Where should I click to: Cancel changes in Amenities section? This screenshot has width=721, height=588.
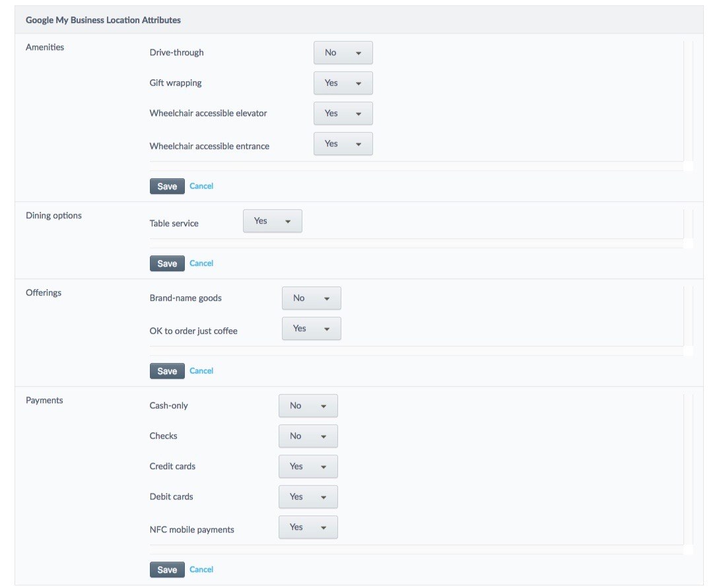point(201,186)
